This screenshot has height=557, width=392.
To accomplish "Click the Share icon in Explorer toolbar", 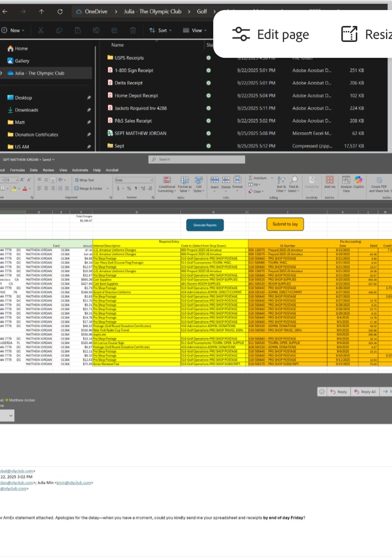I will click(x=114, y=30).
